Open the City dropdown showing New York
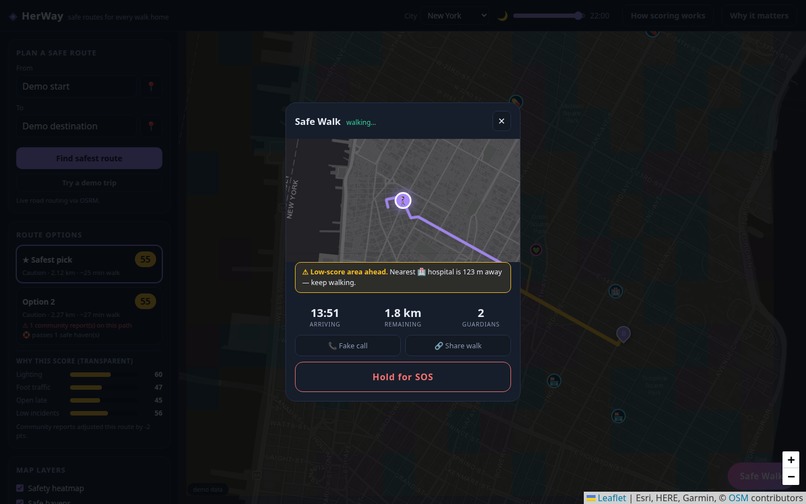The height and width of the screenshot is (504, 806). [x=456, y=15]
